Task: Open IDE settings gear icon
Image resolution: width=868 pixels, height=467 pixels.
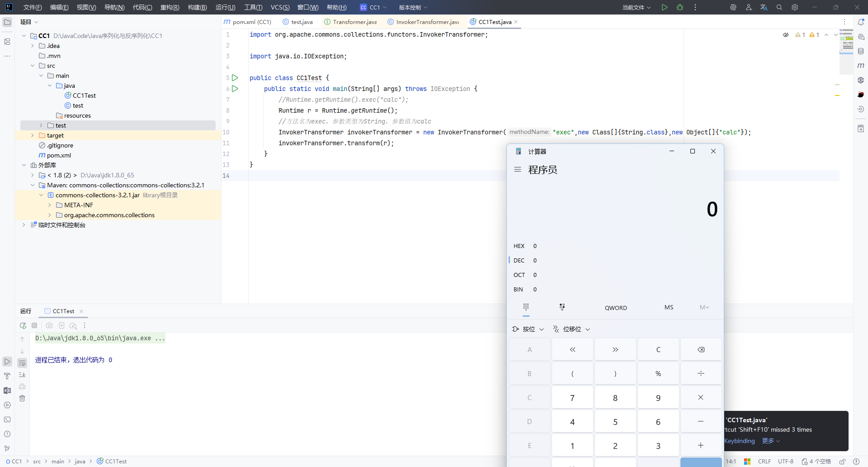Action: click(795, 7)
